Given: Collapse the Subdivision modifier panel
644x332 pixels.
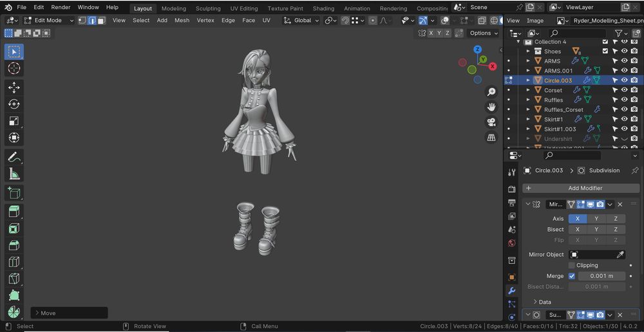Looking at the screenshot, I should coord(528,315).
